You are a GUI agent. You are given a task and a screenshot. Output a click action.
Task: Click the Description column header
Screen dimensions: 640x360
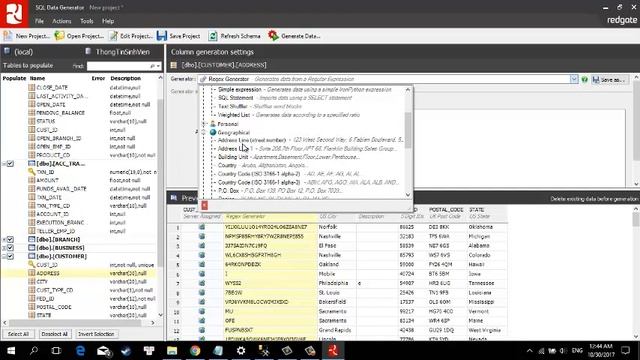coord(126,78)
